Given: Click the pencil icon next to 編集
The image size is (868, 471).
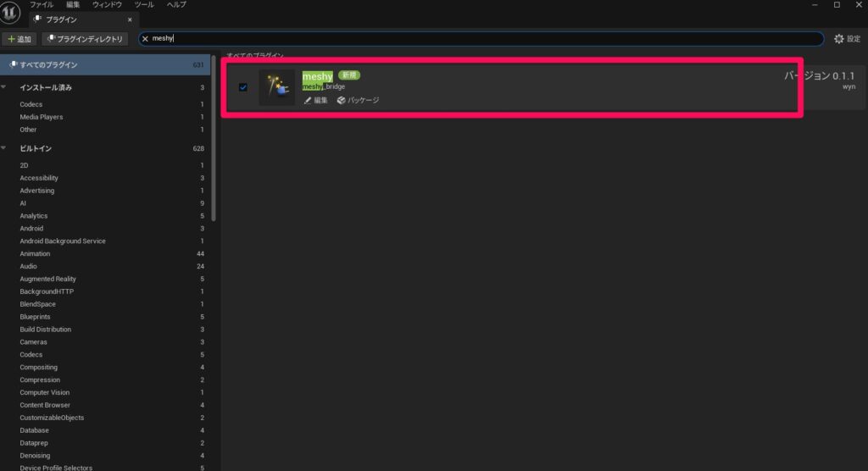Looking at the screenshot, I should pos(308,100).
